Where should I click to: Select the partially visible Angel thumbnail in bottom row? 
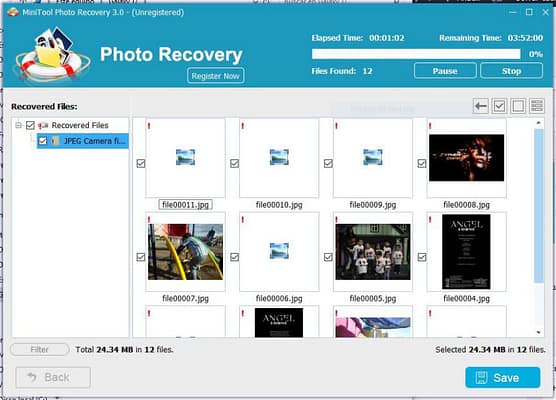tap(279, 322)
